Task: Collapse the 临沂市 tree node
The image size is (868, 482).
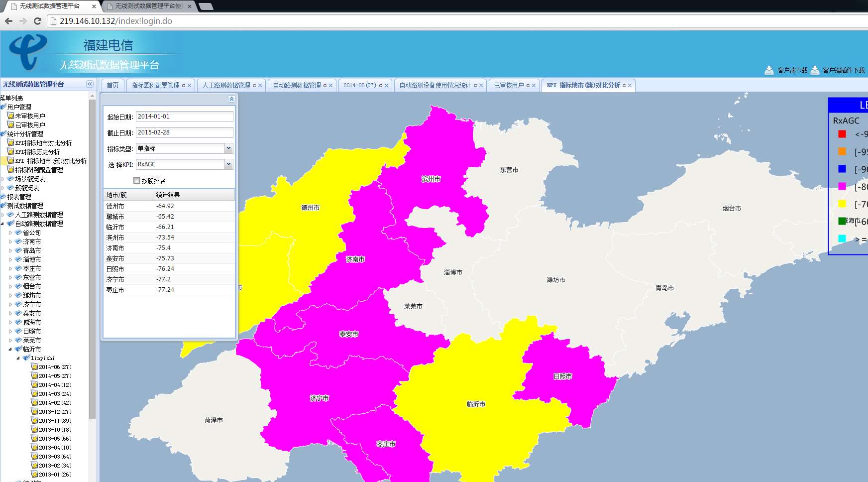Action: pyautogui.click(x=10, y=349)
